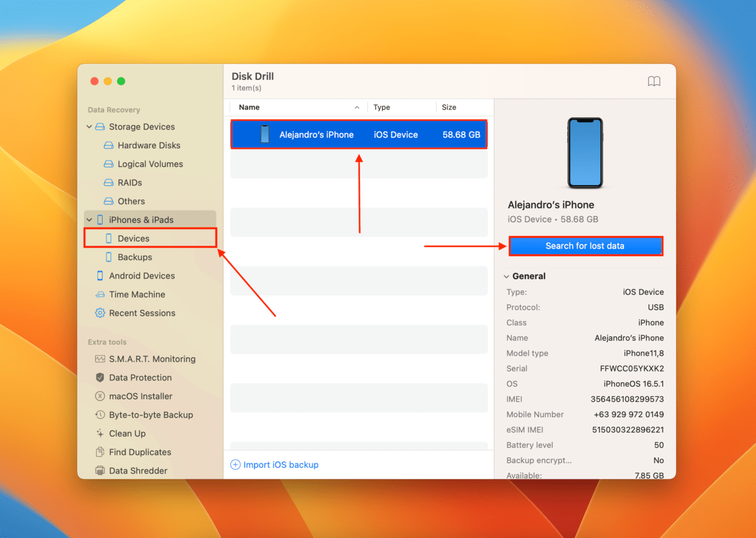Click the model type value iPhone11,8
This screenshot has height=538, width=756.
643,353
